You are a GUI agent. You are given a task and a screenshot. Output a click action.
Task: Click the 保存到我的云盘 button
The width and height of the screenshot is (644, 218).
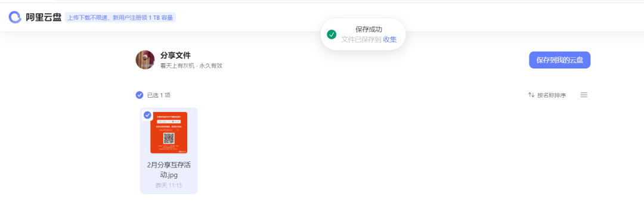(559, 60)
